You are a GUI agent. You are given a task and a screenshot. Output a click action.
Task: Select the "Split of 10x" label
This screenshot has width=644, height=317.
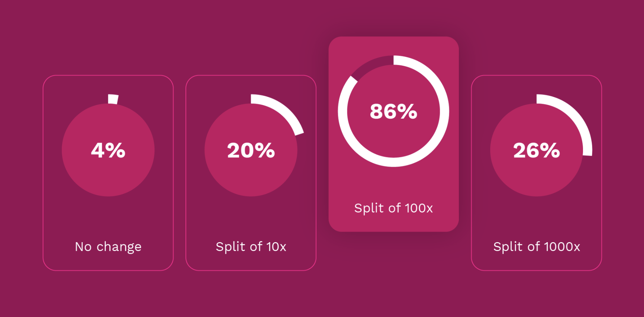251,246
